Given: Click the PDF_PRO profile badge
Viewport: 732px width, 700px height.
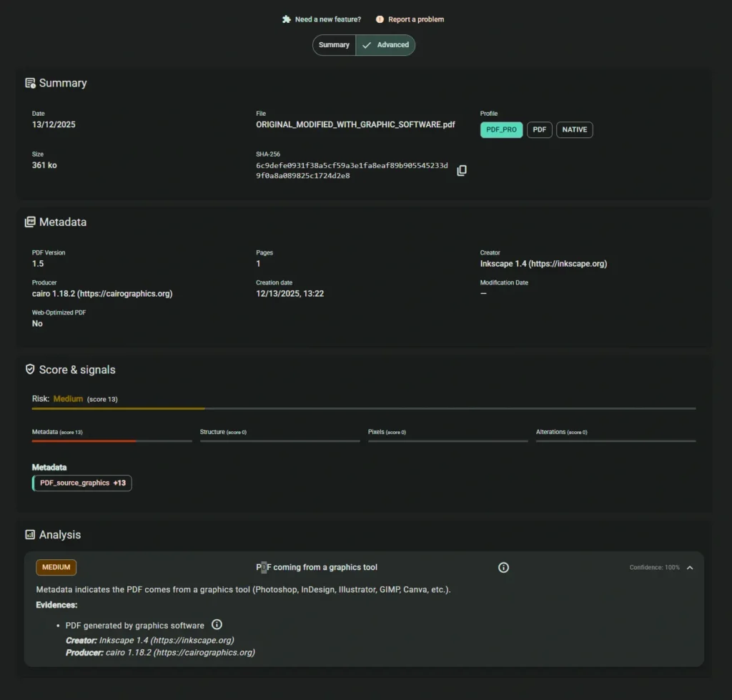Looking at the screenshot, I should tap(501, 130).
